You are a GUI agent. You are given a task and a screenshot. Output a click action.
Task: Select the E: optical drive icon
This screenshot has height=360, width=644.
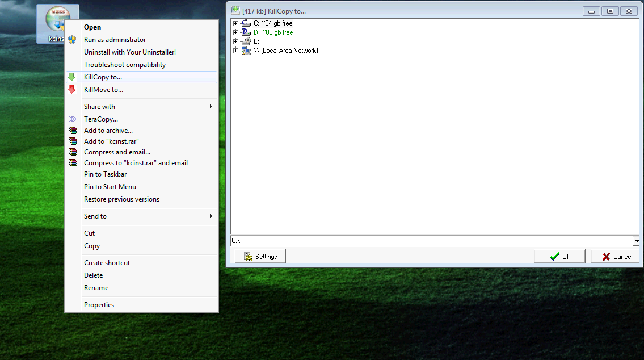246,41
